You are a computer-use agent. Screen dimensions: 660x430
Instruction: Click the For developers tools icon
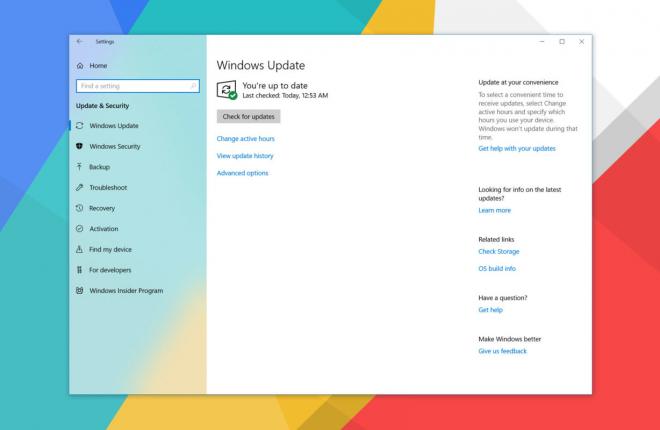coord(79,270)
